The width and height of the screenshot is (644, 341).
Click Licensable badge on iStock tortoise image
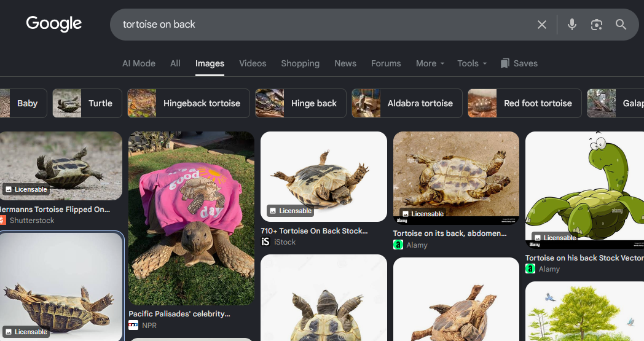point(291,211)
